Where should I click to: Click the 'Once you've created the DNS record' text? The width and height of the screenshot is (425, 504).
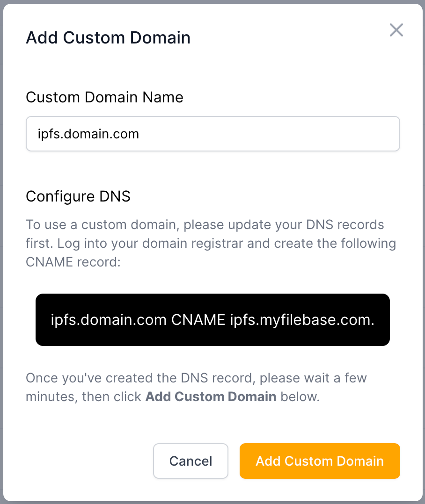pyautogui.click(x=196, y=378)
